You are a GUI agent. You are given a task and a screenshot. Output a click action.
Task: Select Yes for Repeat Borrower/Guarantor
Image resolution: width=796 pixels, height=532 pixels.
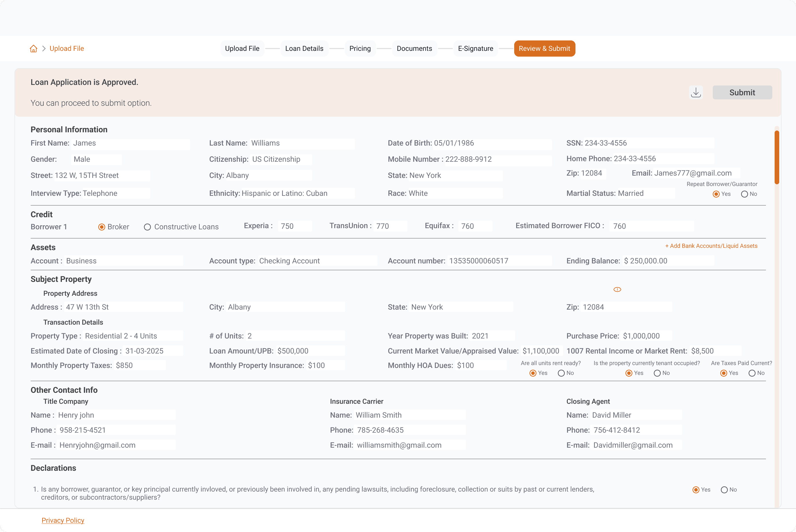(716, 194)
